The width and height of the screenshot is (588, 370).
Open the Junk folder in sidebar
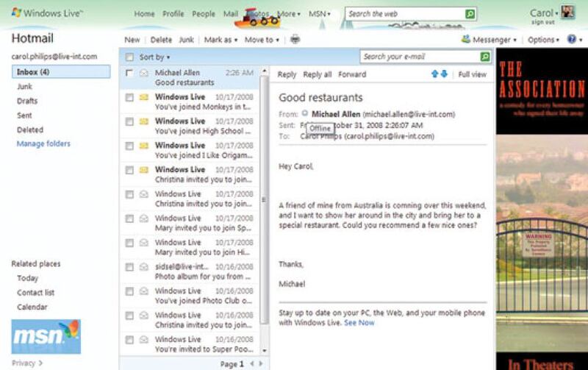pos(25,86)
